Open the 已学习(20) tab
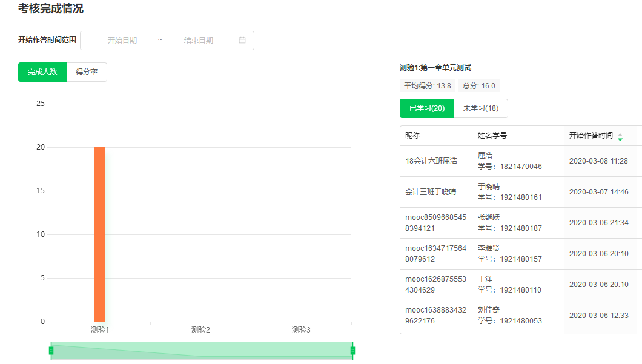The image size is (642, 364). coord(427,108)
